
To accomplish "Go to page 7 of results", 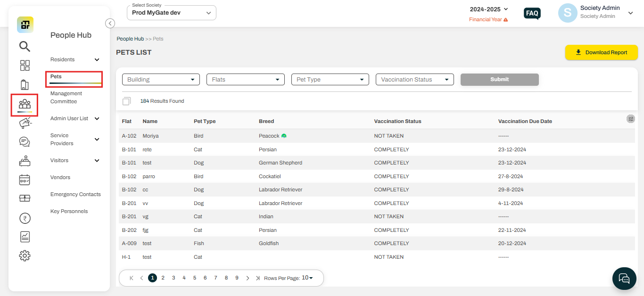I will [x=215, y=278].
